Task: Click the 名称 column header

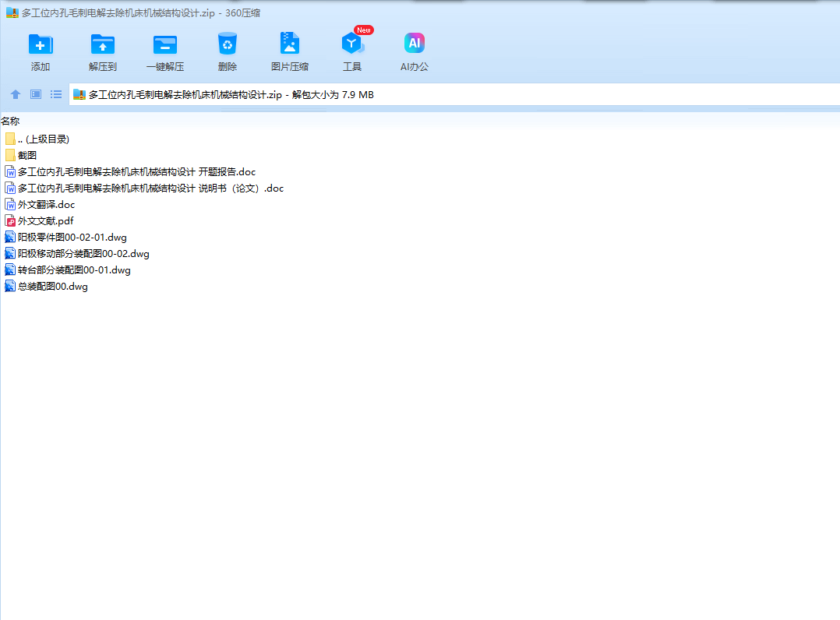Action: point(10,122)
